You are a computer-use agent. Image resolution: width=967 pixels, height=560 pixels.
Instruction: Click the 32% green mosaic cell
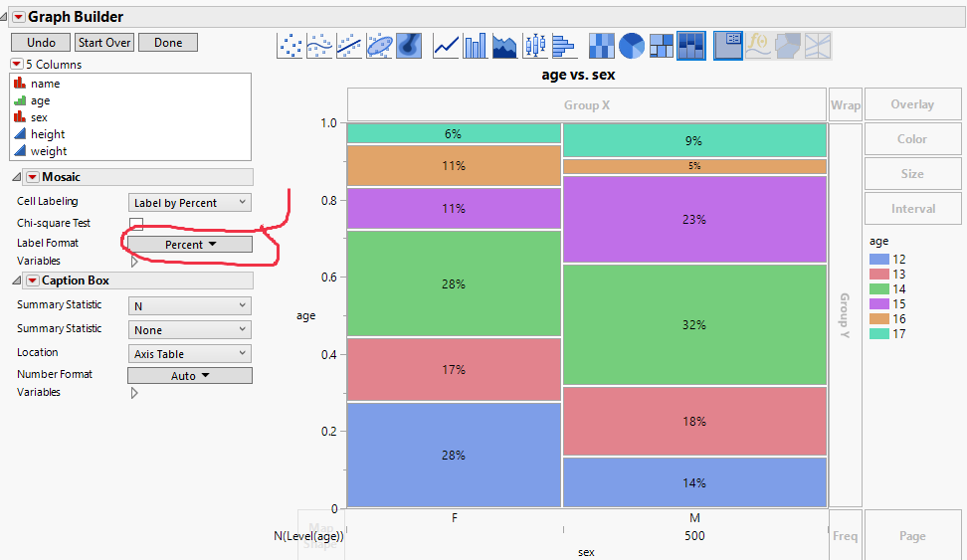[694, 325]
